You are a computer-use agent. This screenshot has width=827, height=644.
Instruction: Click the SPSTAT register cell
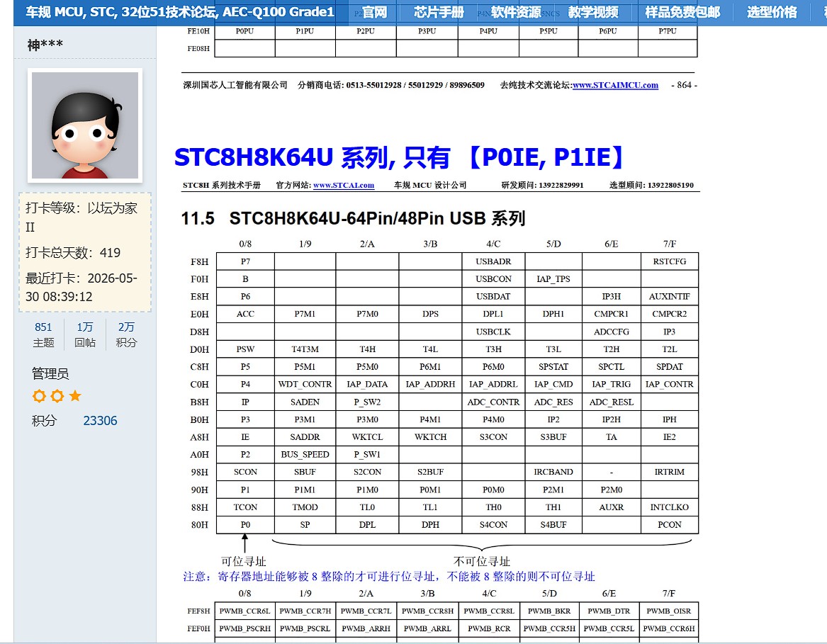click(553, 366)
